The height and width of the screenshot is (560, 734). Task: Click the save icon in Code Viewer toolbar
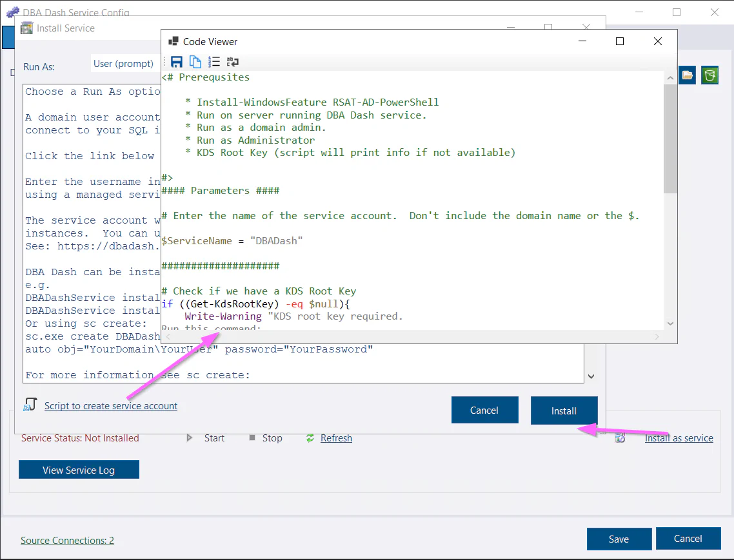(x=177, y=62)
